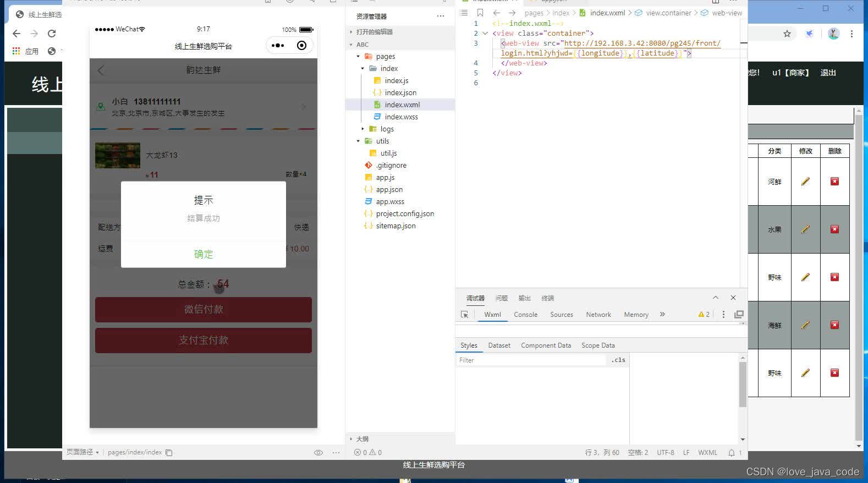Open the mini program three-dots menu
The image size is (868, 483).
[278, 46]
